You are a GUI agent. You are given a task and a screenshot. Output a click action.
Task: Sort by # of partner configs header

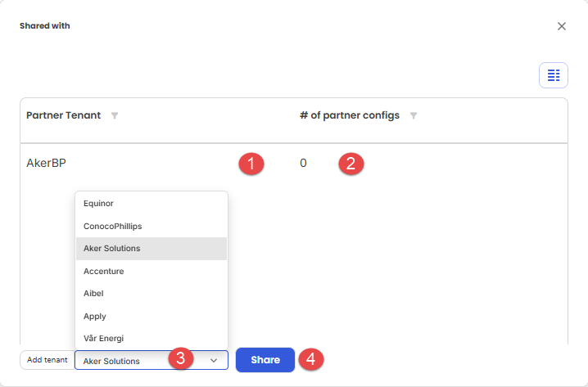pyautogui.click(x=350, y=115)
